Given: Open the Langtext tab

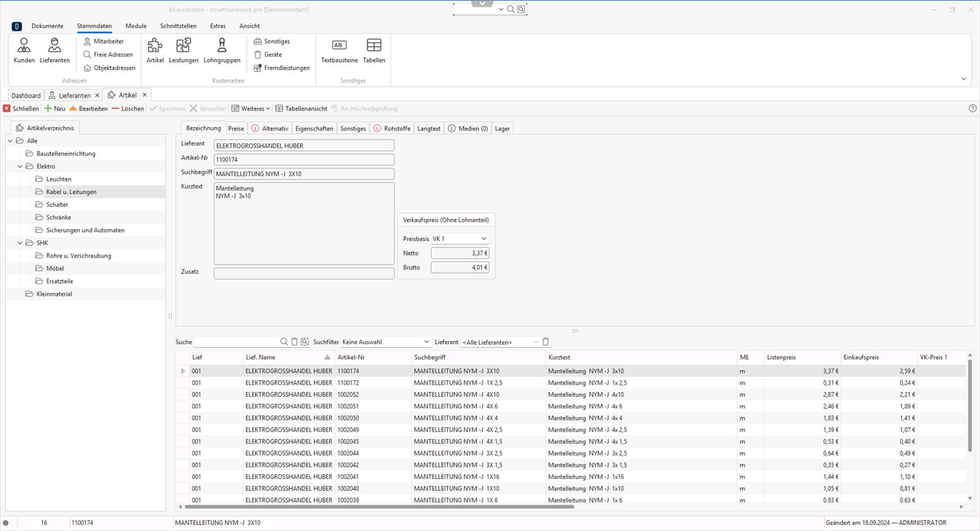Looking at the screenshot, I should click(429, 129).
